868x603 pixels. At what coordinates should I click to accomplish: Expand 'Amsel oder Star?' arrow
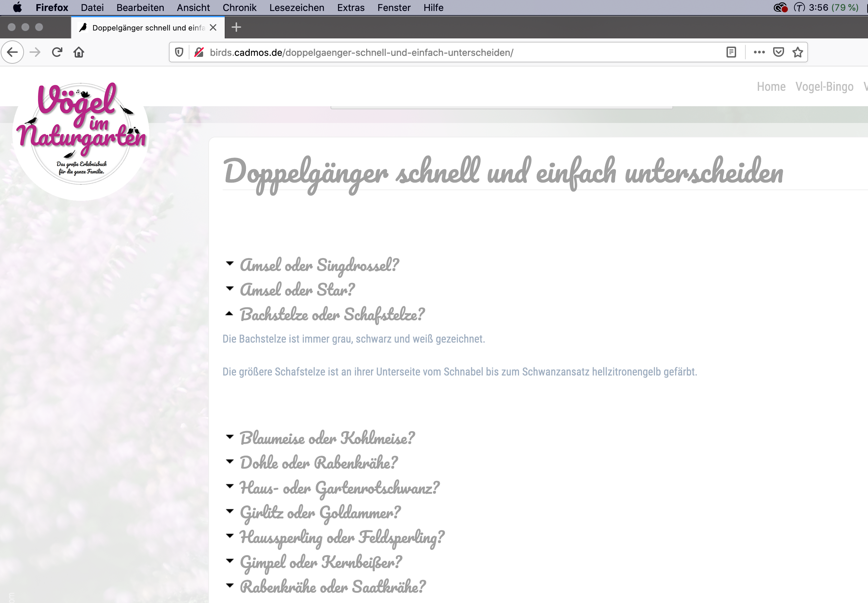tap(229, 288)
